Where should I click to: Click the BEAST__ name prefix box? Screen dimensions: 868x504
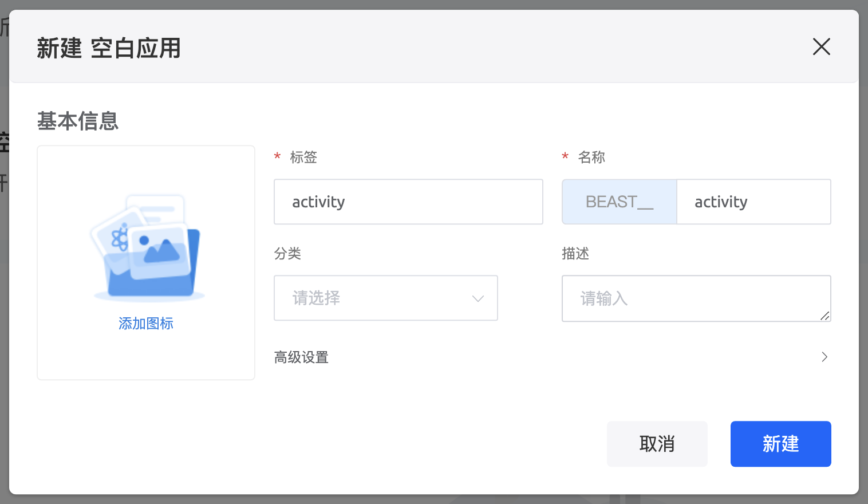pos(619,202)
